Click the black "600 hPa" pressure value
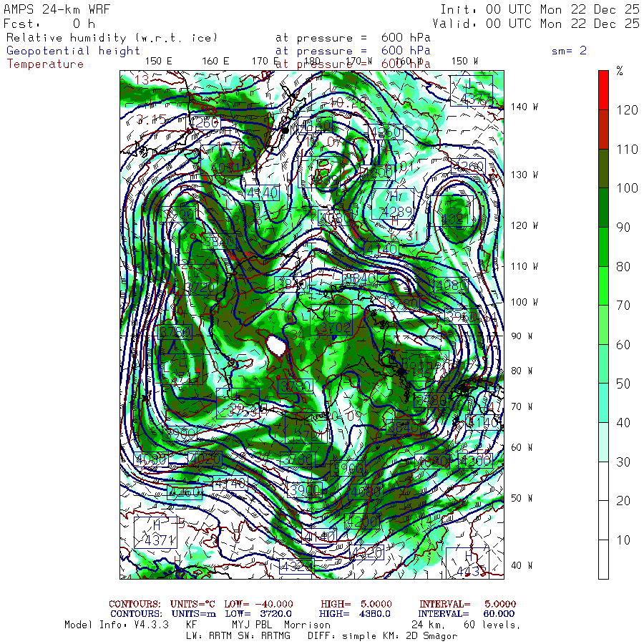 (x=406, y=37)
